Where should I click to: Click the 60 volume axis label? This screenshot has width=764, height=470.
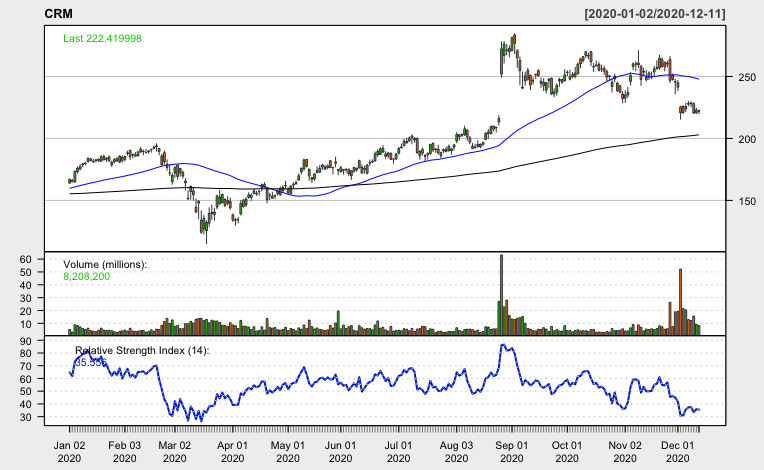(26, 259)
